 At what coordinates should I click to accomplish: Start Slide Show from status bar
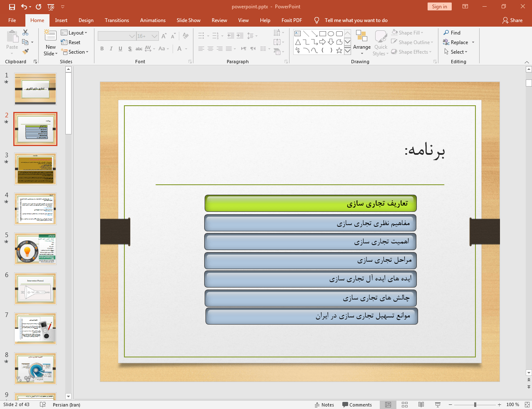[438, 404]
